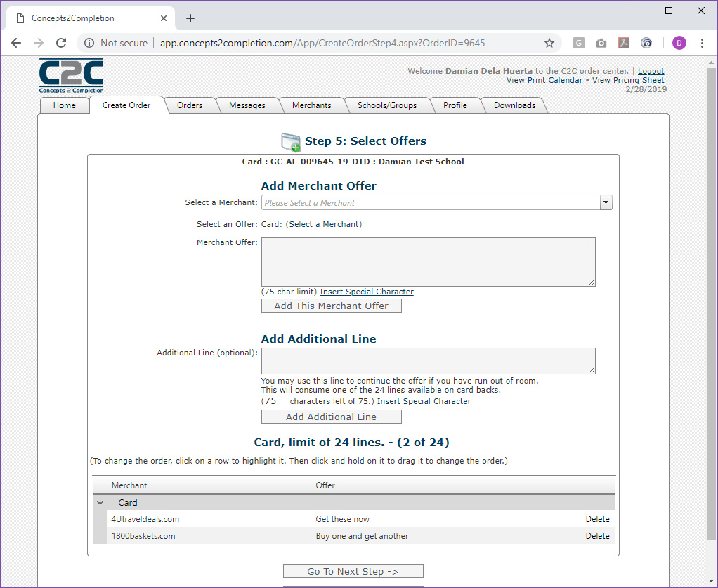The image size is (718, 588).
Task: Open the Select a Merchant dropdown arrow
Action: point(606,202)
